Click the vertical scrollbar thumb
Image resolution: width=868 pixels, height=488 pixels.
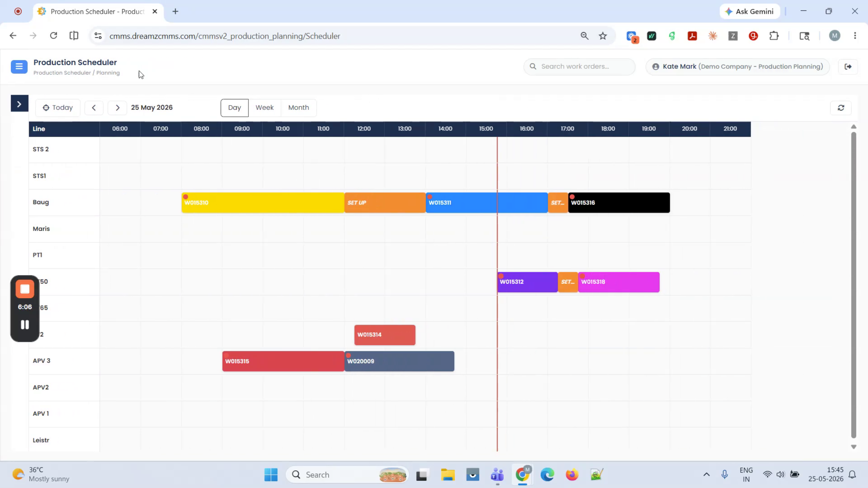854,285
